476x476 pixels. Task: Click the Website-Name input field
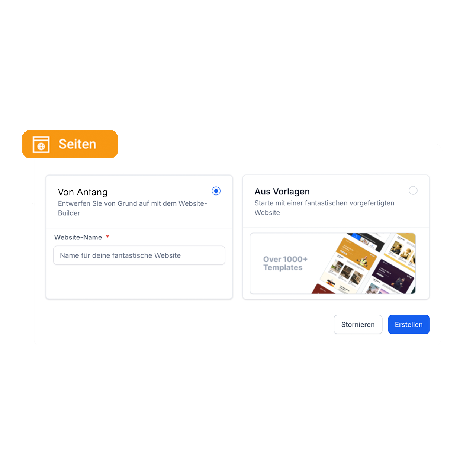pos(139,255)
